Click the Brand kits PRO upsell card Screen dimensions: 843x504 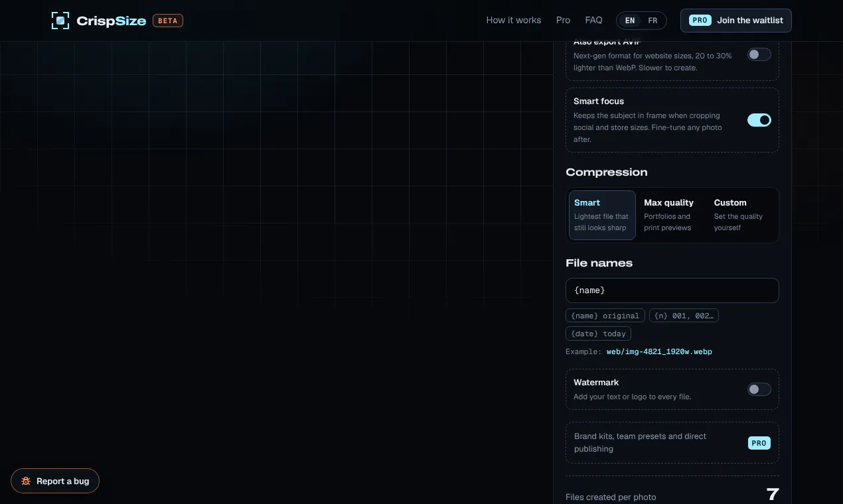pyautogui.click(x=672, y=443)
